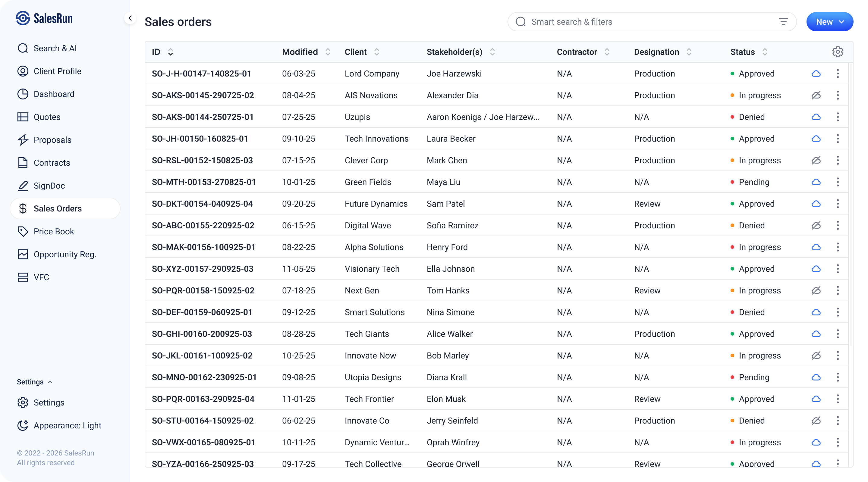This screenshot has height=482, width=868.
Task: Toggle the hidden-eye icon on Clever Corp row
Action: [x=816, y=160]
